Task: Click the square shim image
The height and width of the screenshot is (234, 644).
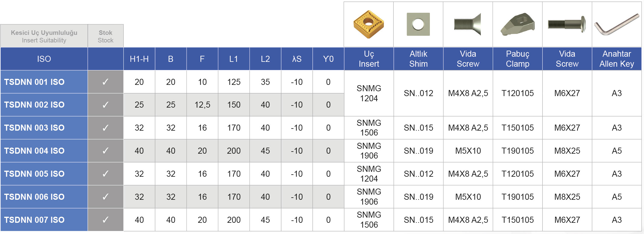Action: [418, 24]
